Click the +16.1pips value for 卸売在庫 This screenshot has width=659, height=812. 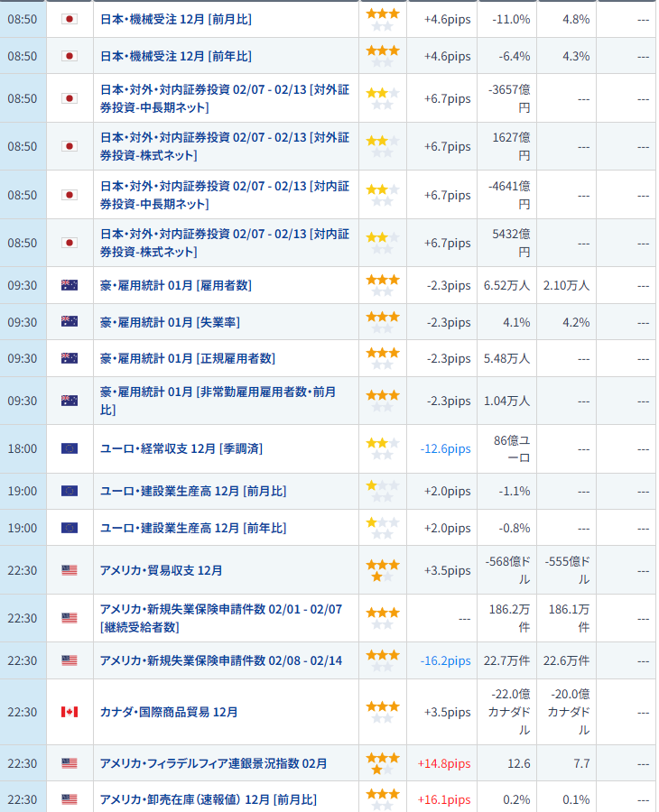tap(444, 799)
